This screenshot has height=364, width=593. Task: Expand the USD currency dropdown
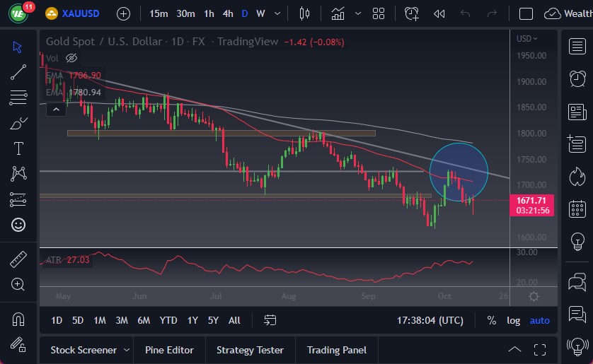tap(526, 39)
